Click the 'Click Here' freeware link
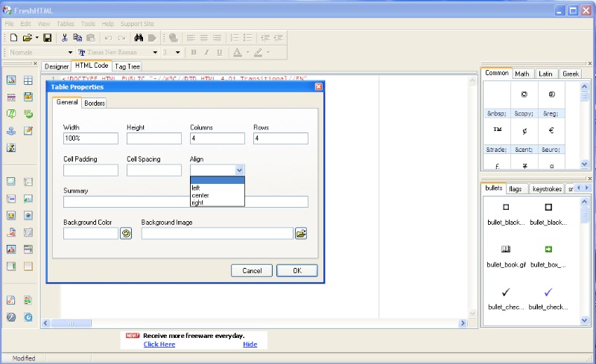The width and height of the screenshot is (596, 364). pos(159,345)
